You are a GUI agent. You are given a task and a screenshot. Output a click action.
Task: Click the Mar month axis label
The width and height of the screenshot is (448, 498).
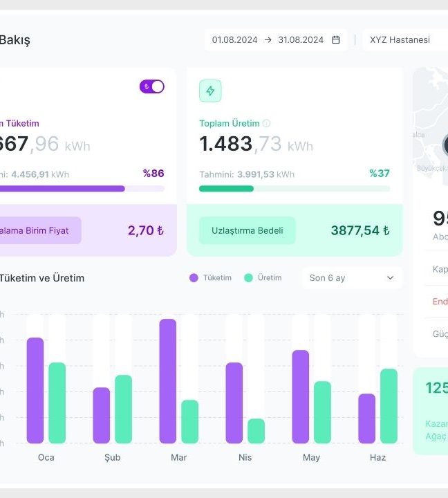[179, 457]
